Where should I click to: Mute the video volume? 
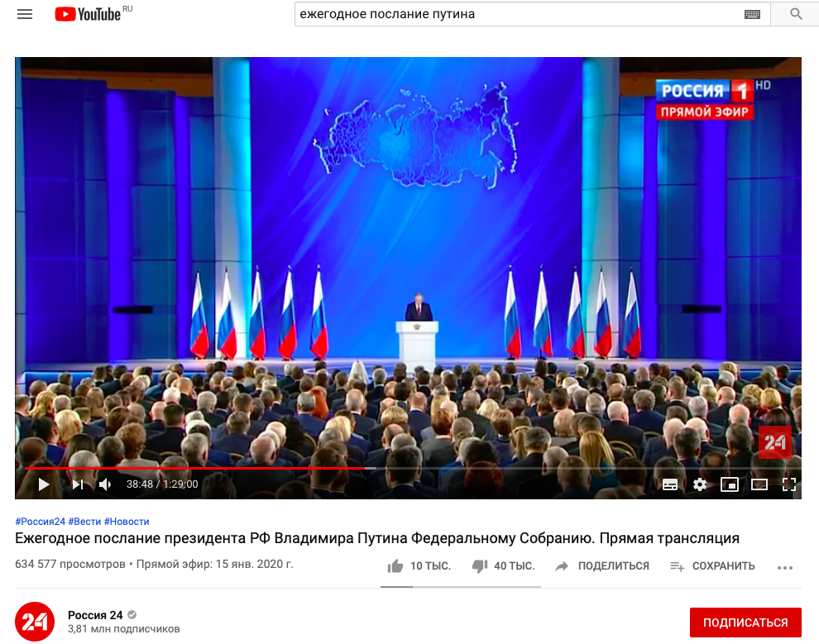[105, 484]
